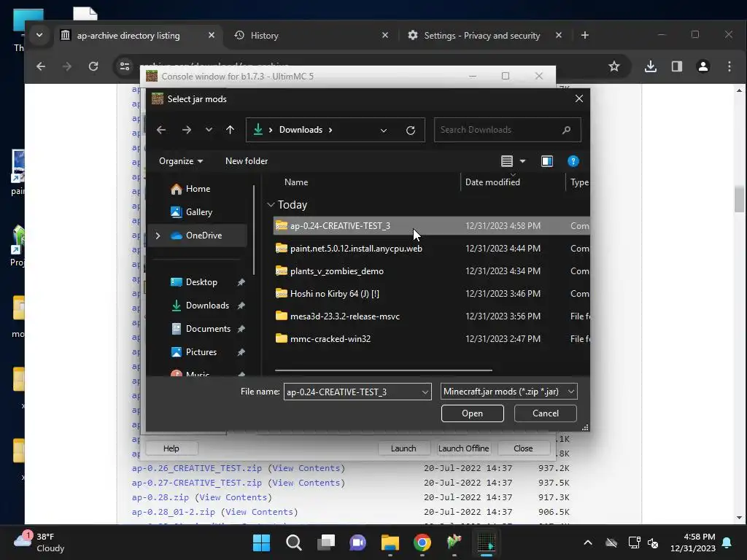Sort files by Date modified column

(x=492, y=182)
